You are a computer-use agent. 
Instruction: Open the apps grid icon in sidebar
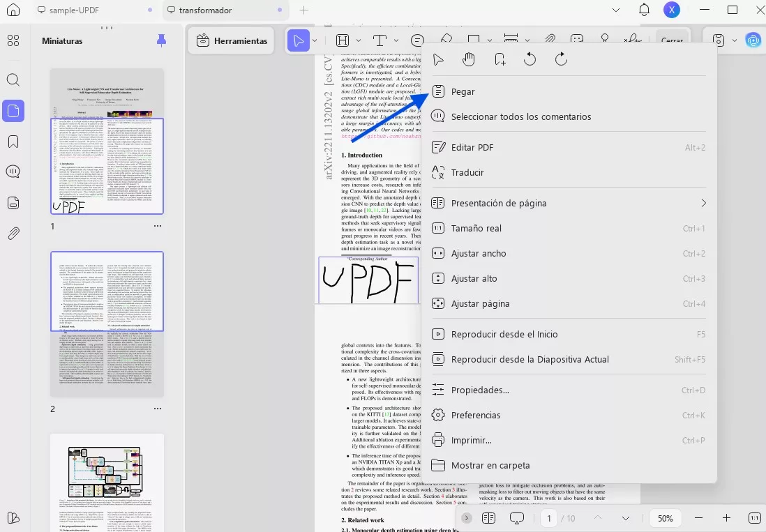[x=13, y=40]
